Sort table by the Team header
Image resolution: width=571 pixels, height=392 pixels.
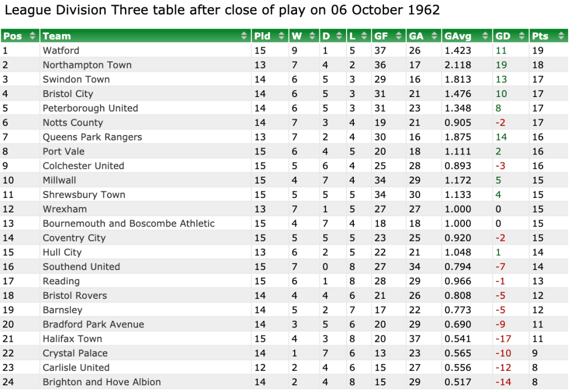tap(57, 36)
